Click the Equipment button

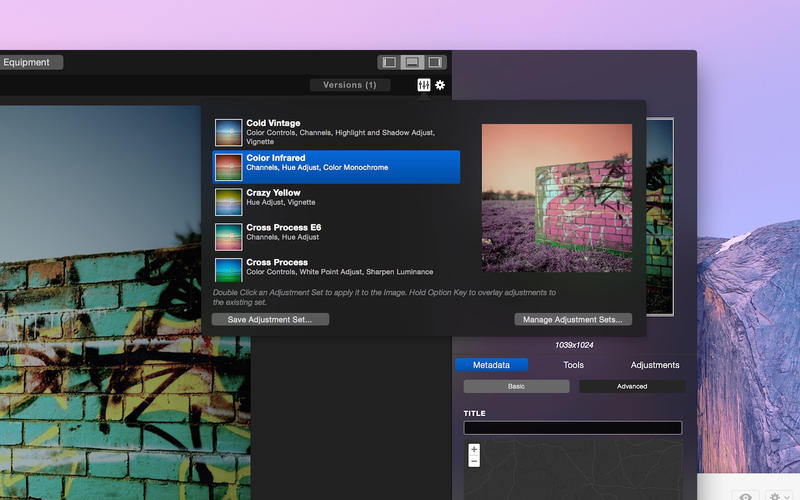coord(27,62)
